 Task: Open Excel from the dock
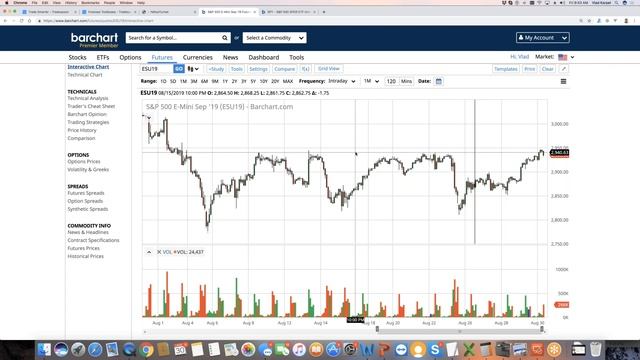[x=469, y=350]
